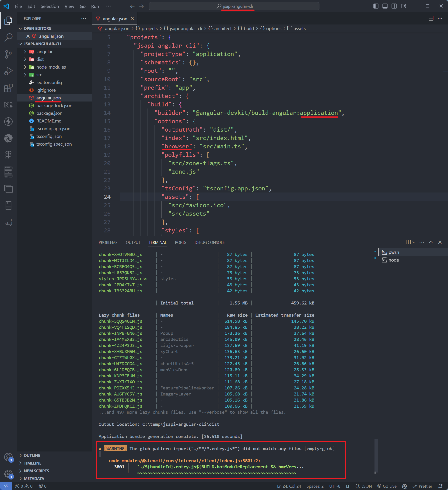The width and height of the screenshot is (448, 490).
Task: Click Go Live in status bar
Action: (387, 486)
